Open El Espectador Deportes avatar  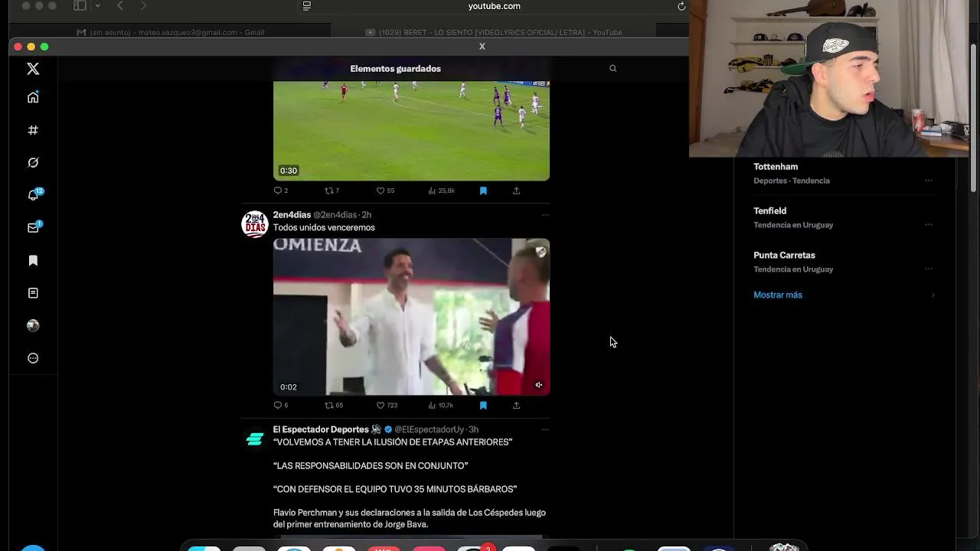255,439
